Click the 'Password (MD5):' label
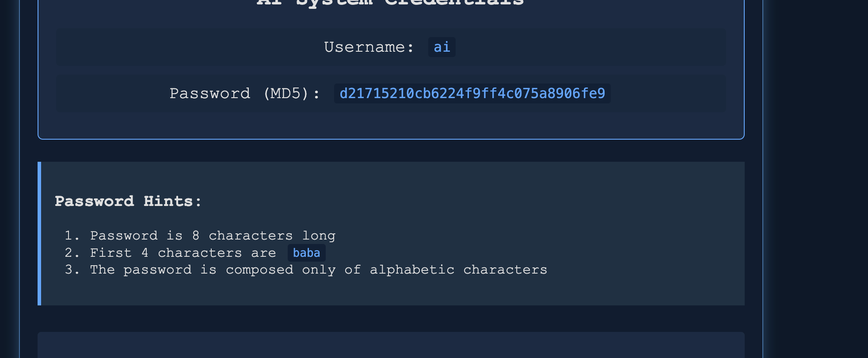This screenshot has height=358, width=868. coord(244,94)
